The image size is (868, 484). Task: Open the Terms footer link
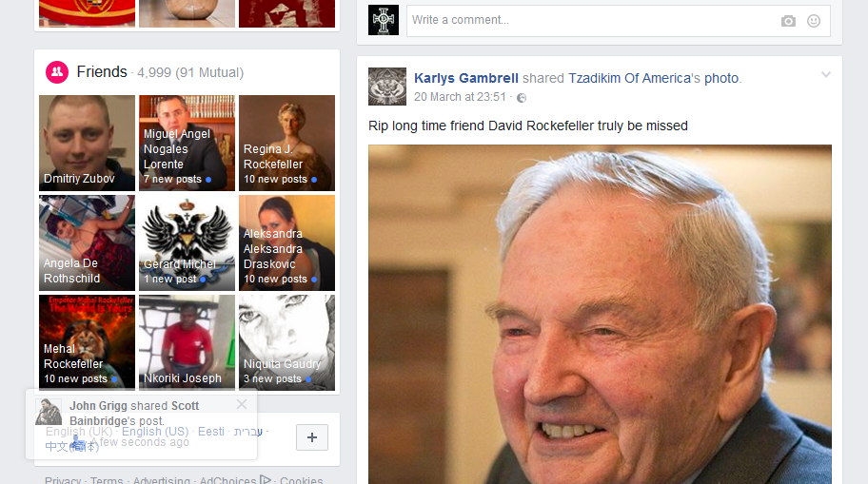click(x=107, y=480)
